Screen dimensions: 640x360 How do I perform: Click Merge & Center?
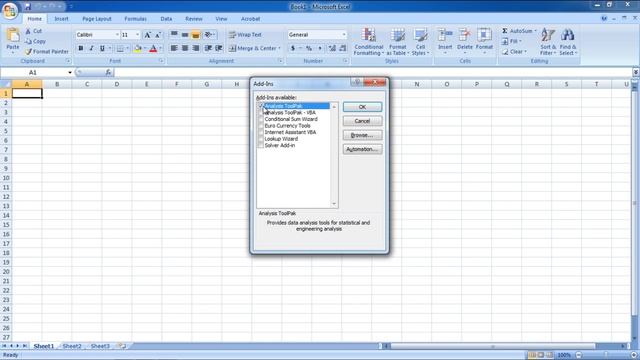click(x=254, y=49)
